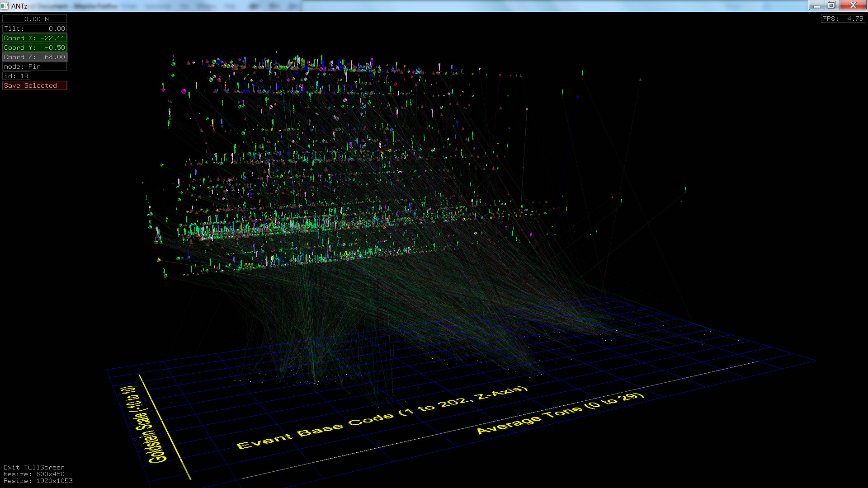868x488 pixels.
Task: Click the large magenta sphere node at upper left
Action: pyautogui.click(x=184, y=91)
